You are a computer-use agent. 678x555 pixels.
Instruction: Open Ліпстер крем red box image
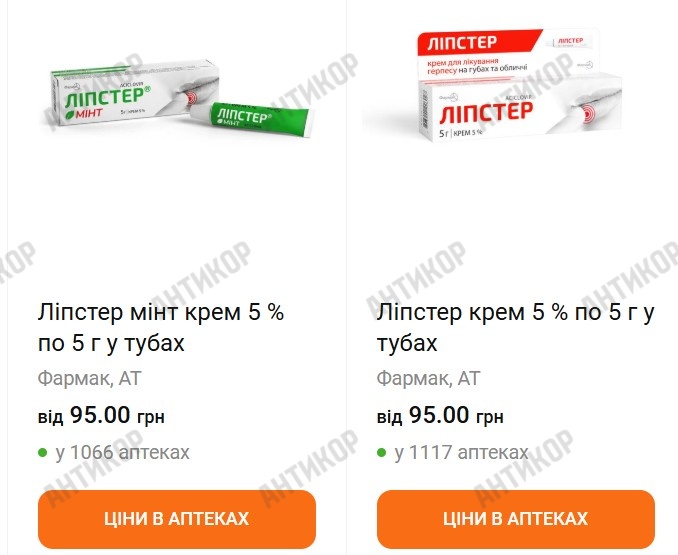point(513,86)
